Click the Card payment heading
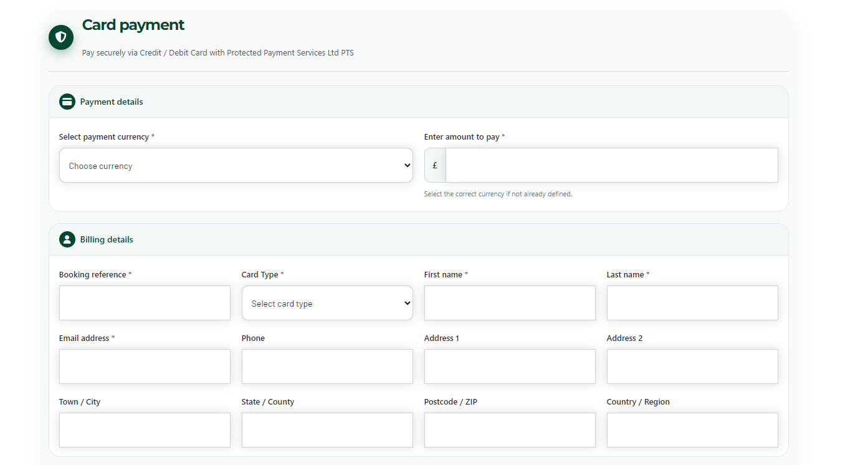This screenshot has width=868, height=465. (133, 25)
